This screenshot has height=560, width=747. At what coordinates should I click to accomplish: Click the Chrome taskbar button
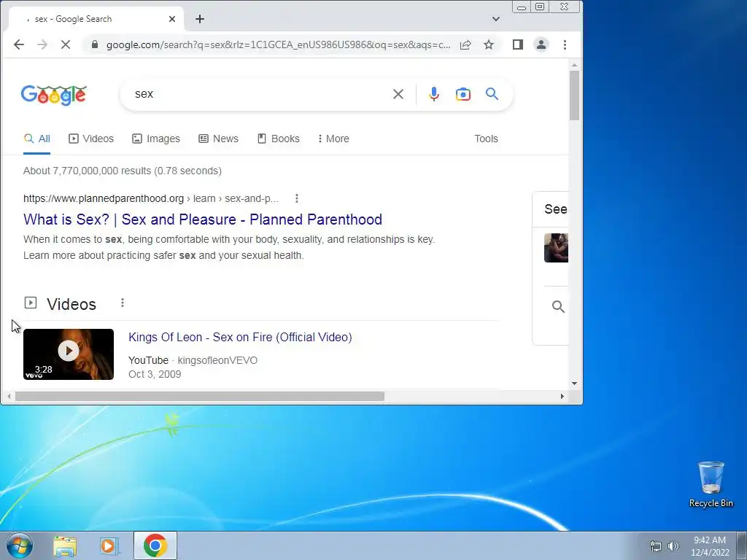coord(155,545)
